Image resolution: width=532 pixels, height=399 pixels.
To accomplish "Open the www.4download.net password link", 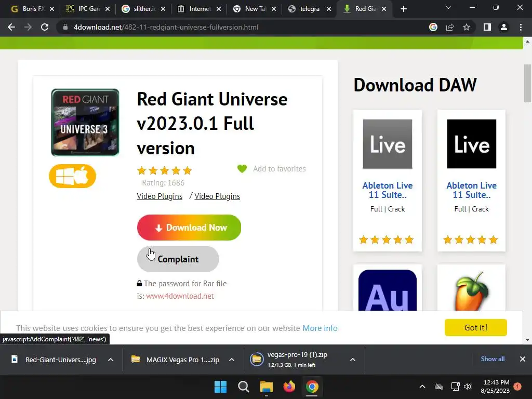I will click(x=180, y=296).
